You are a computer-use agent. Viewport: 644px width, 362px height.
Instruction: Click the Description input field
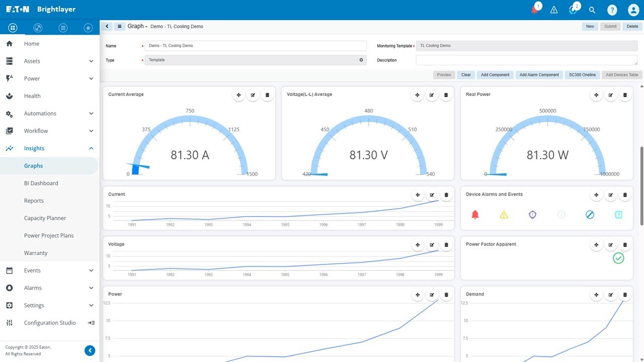(x=526, y=60)
